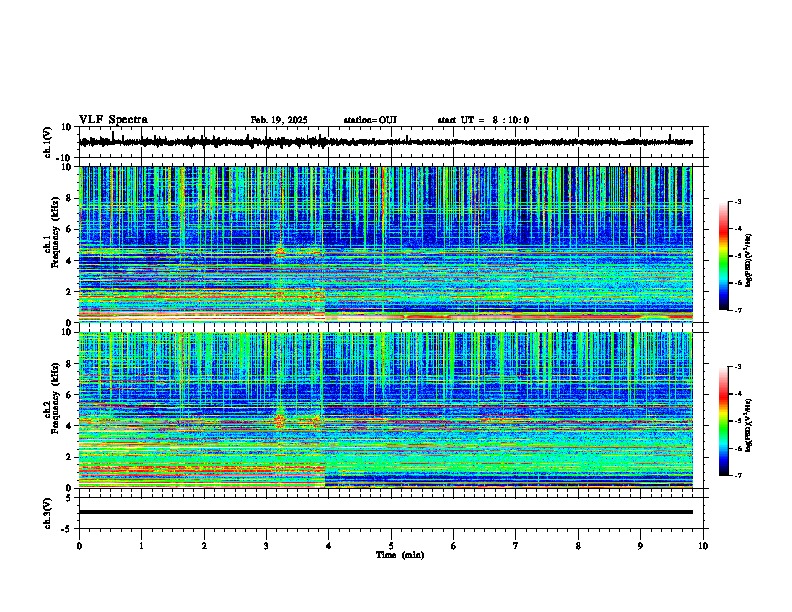
Task: Click tick label 7 on the Time axis
Action: [516, 546]
